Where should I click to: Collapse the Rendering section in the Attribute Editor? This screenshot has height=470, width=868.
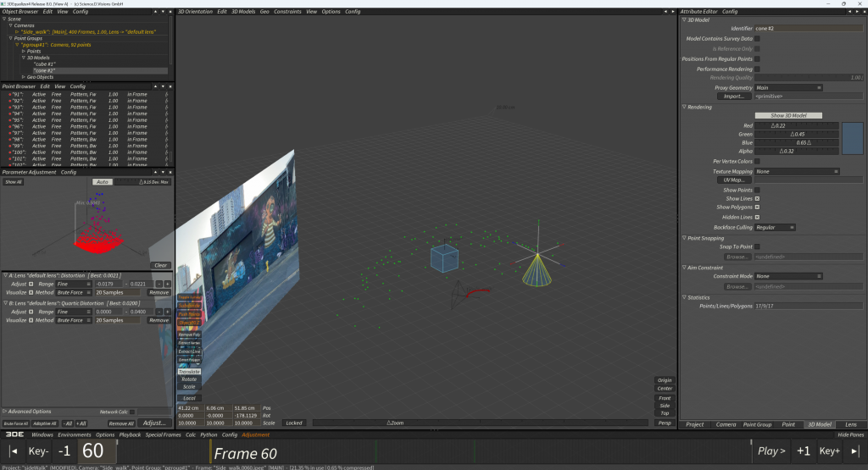click(684, 107)
